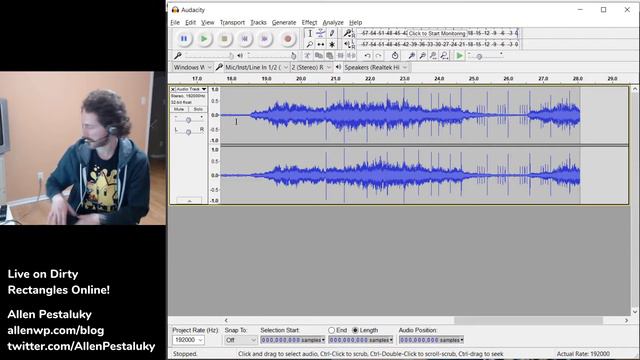This screenshot has height=360, width=640.
Task: Select the Zoom magnifier tool
Action: 310,44
